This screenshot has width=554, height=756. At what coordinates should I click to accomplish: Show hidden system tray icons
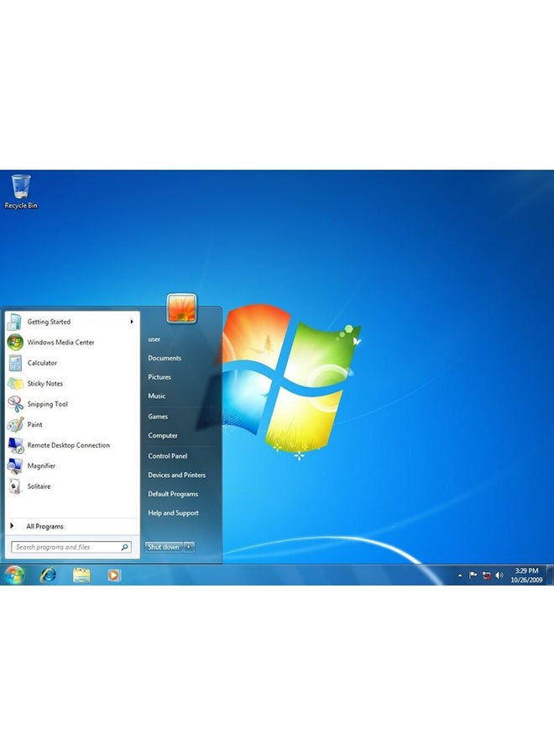(459, 575)
